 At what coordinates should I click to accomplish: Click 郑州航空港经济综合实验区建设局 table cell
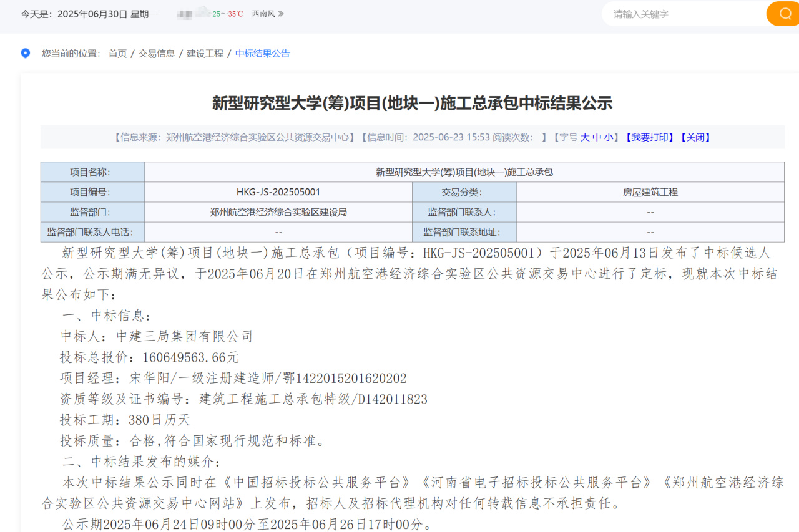[x=278, y=212]
